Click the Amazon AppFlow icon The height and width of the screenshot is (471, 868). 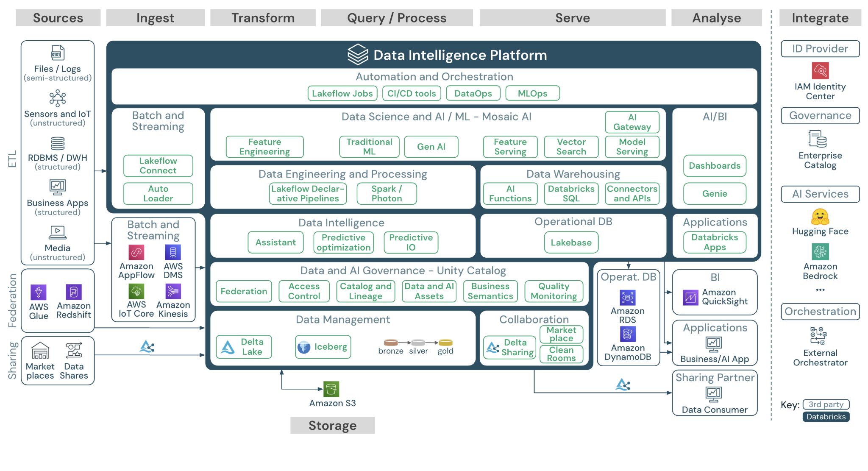tap(136, 252)
